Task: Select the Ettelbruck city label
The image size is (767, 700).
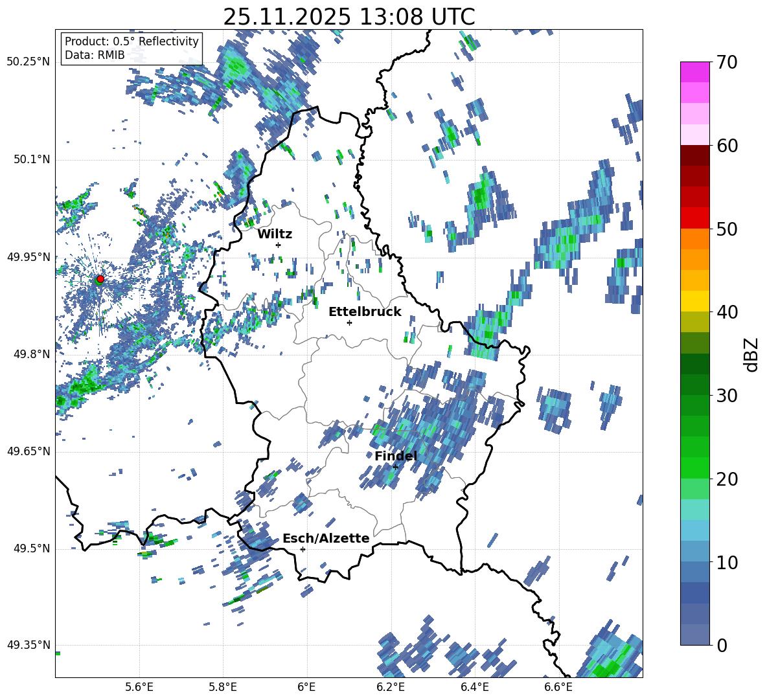Action: [365, 312]
